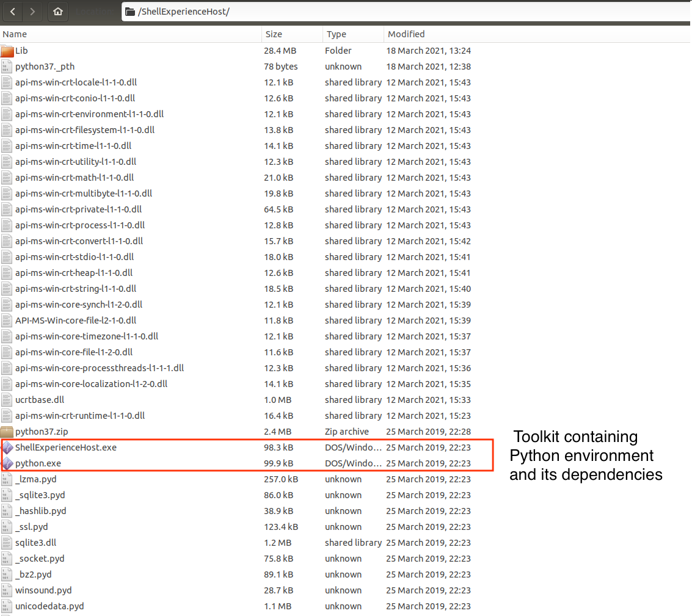The width and height of the screenshot is (692, 616).
Task: Sort files by the Modified column header
Action: click(537, 34)
